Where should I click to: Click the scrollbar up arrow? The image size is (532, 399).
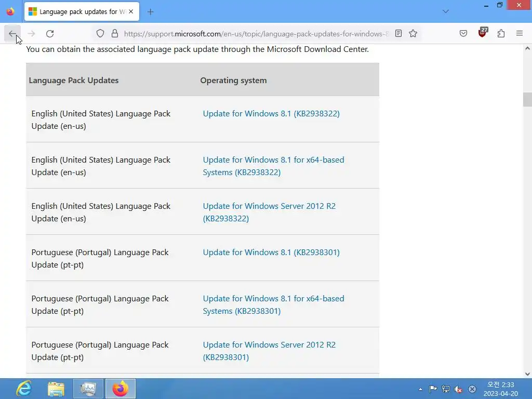pos(527,48)
